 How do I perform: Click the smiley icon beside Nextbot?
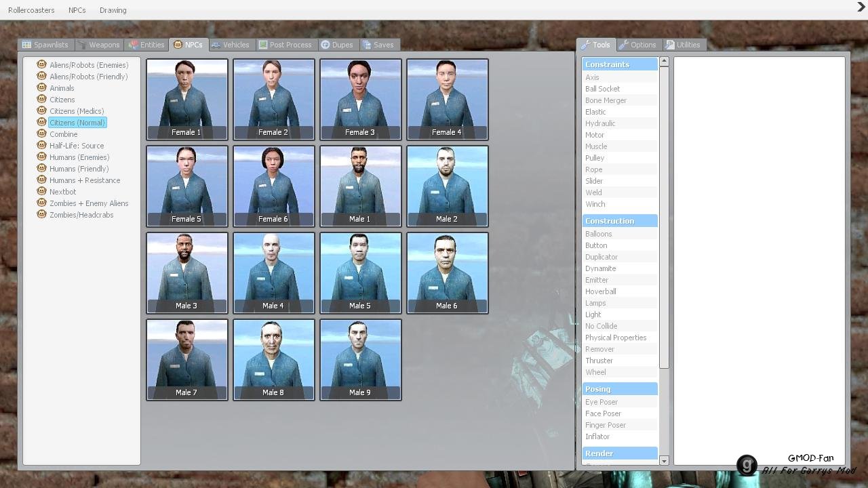41,191
